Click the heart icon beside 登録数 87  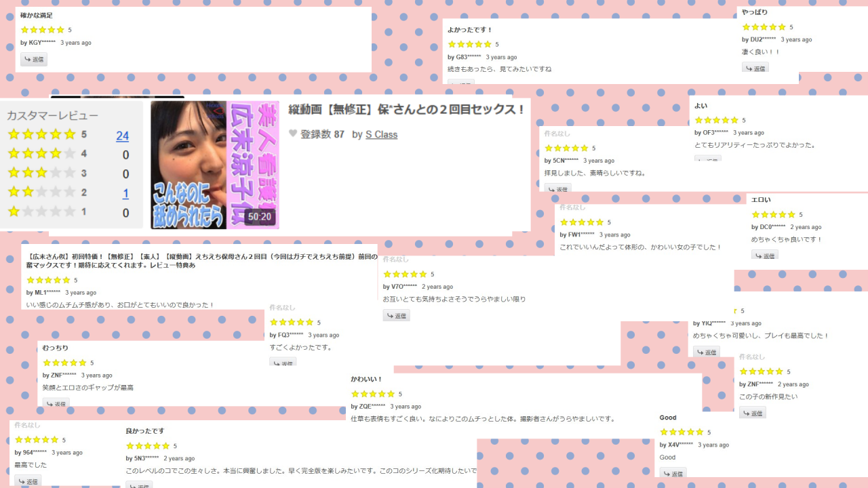(x=293, y=134)
